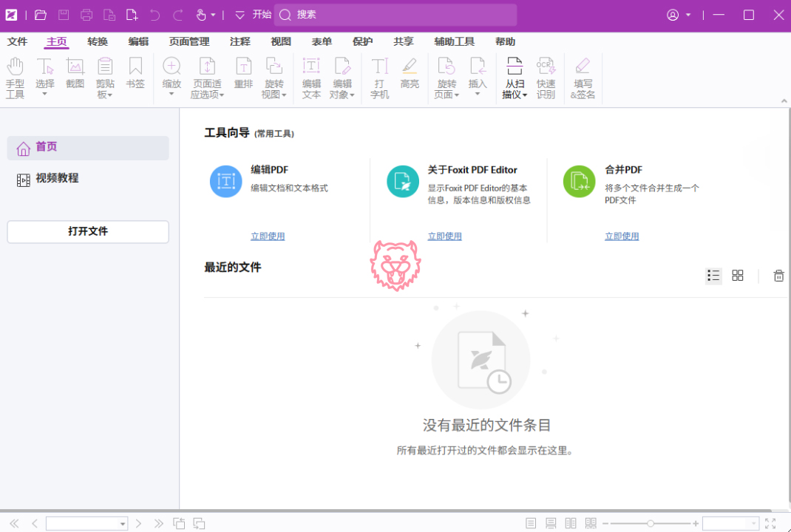Screen dimensions: 791x532
Task: Click the Zoom (缩放) magnifier icon
Action: point(172,66)
